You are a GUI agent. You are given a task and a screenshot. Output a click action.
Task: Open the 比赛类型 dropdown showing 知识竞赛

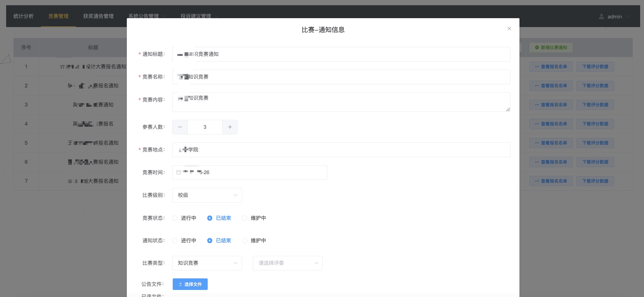pos(207,263)
